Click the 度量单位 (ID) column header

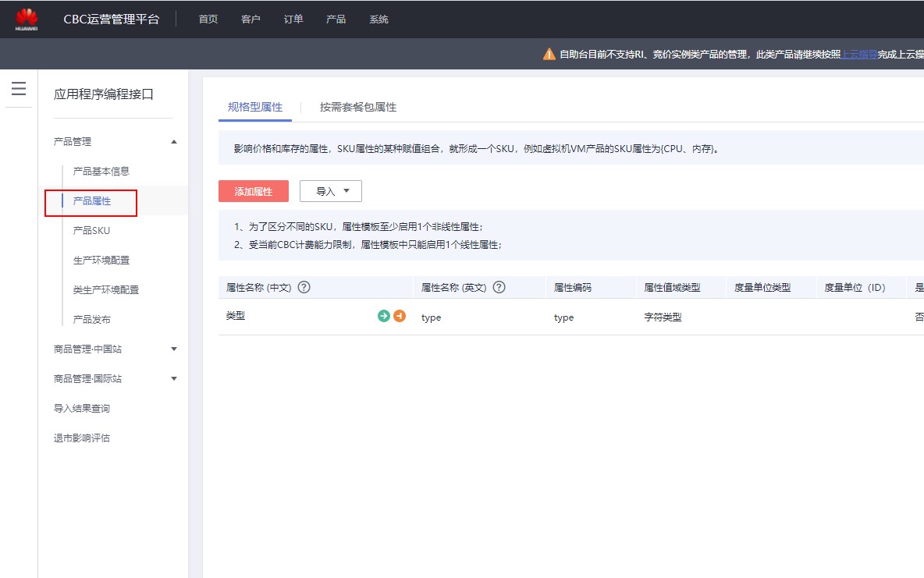(x=855, y=288)
